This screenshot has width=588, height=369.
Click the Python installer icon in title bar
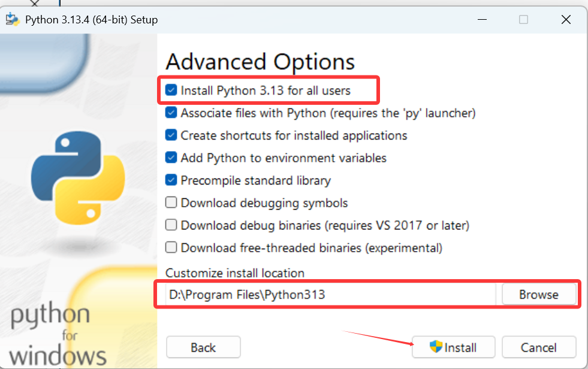[13, 20]
